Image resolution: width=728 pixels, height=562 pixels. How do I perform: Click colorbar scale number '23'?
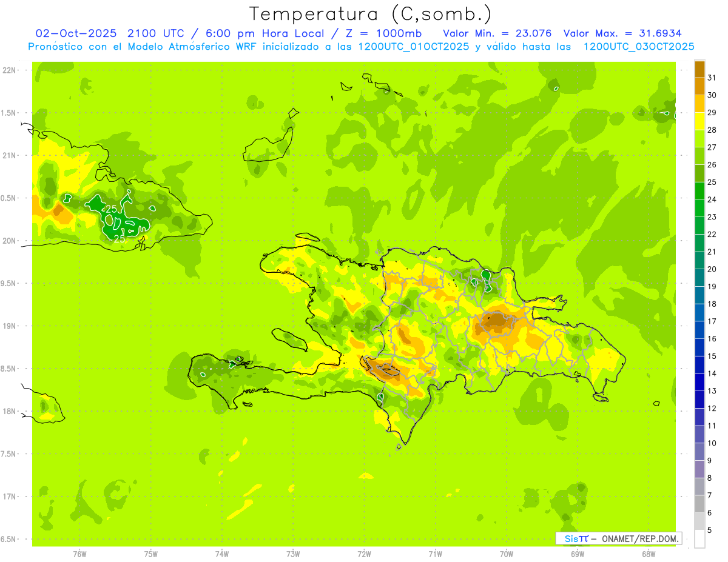click(x=712, y=217)
